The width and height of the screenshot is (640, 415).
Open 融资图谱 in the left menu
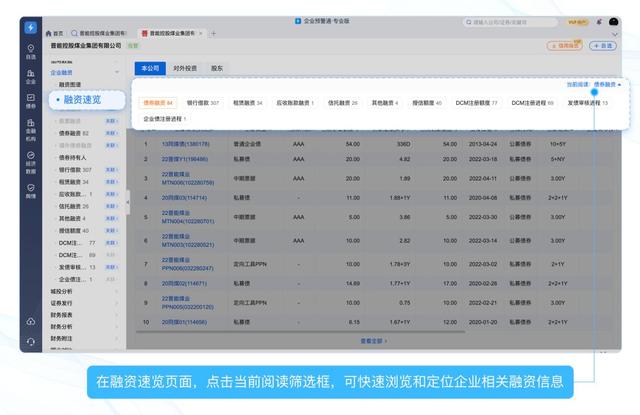pyautogui.click(x=70, y=84)
